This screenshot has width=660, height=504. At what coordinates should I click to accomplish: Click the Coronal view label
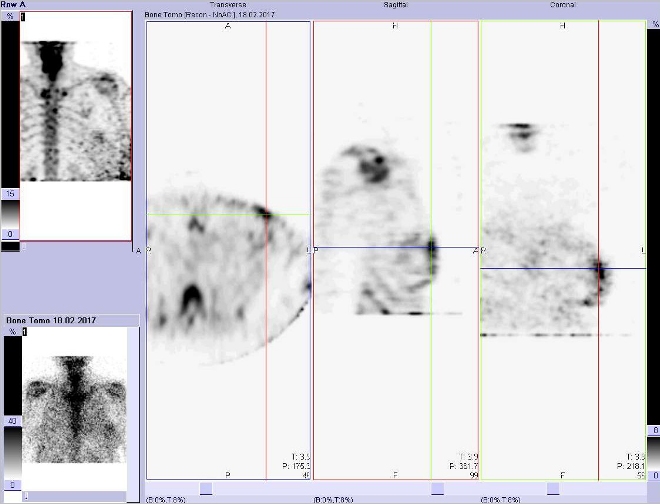[562, 5]
